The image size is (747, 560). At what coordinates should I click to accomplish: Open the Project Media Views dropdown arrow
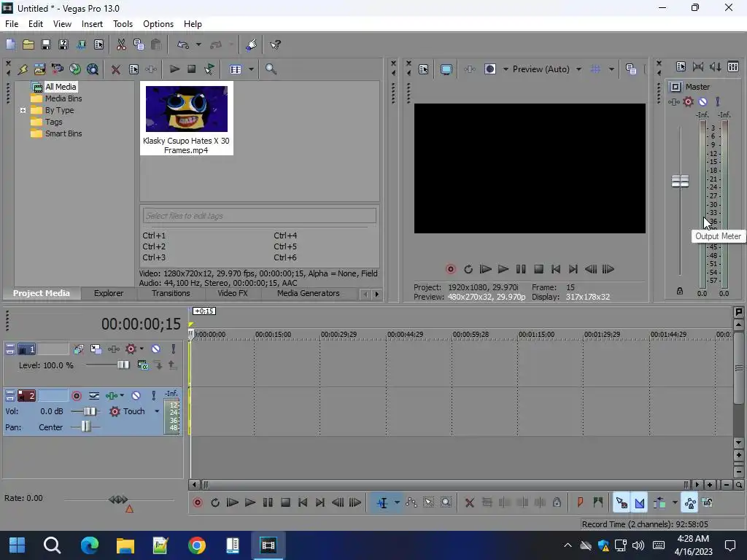251,69
